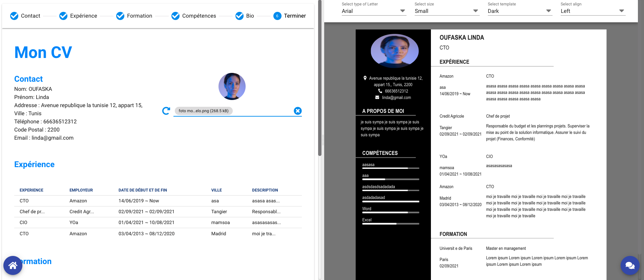Image resolution: width=644 pixels, height=280 pixels.
Task: Click the DESCRIPTION column header
Action: tap(265, 190)
